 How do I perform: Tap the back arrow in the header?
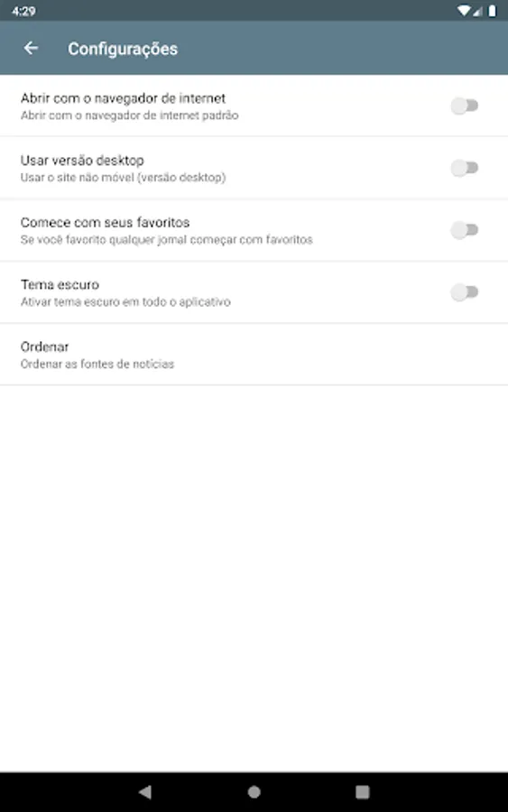pos(31,48)
